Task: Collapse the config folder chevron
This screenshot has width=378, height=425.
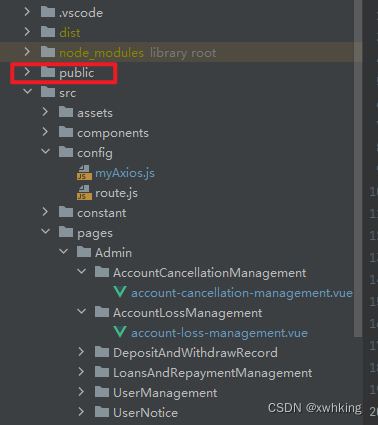Action: click(x=46, y=152)
